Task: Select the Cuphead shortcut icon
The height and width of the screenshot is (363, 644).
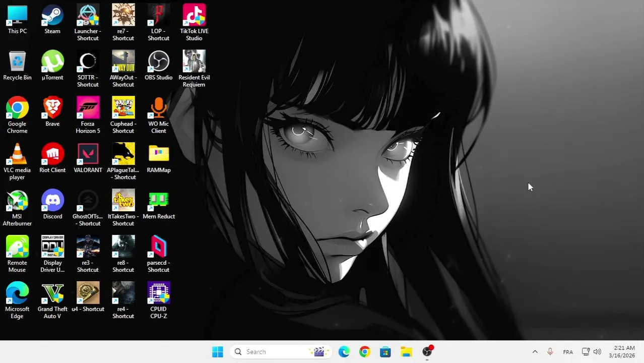Action: (123, 115)
